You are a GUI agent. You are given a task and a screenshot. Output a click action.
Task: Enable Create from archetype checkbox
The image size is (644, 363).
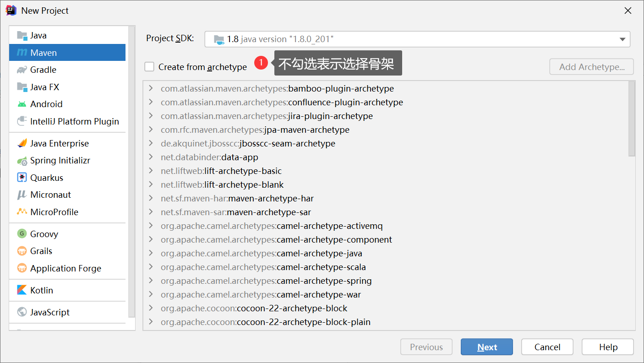[149, 67]
